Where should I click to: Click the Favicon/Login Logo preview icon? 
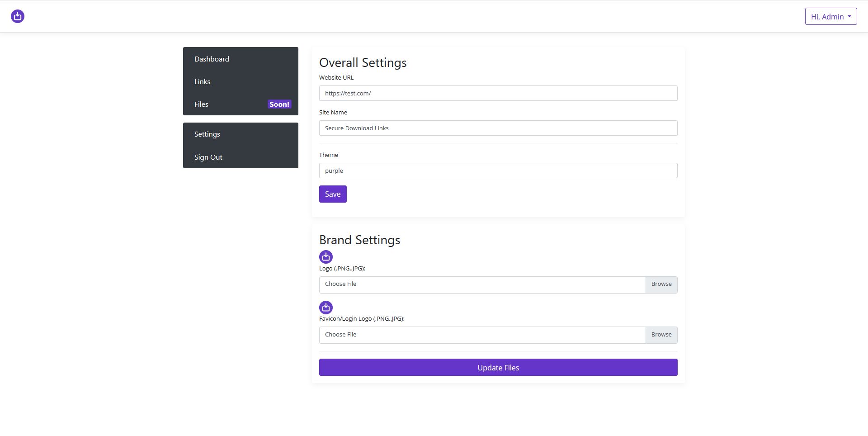(x=326, y=308)
